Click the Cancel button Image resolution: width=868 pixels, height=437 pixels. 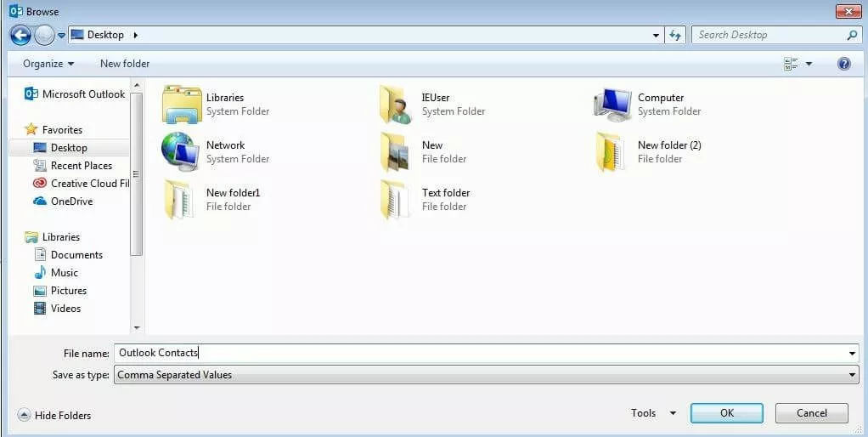pyautogui.click(x=812, y=413)
